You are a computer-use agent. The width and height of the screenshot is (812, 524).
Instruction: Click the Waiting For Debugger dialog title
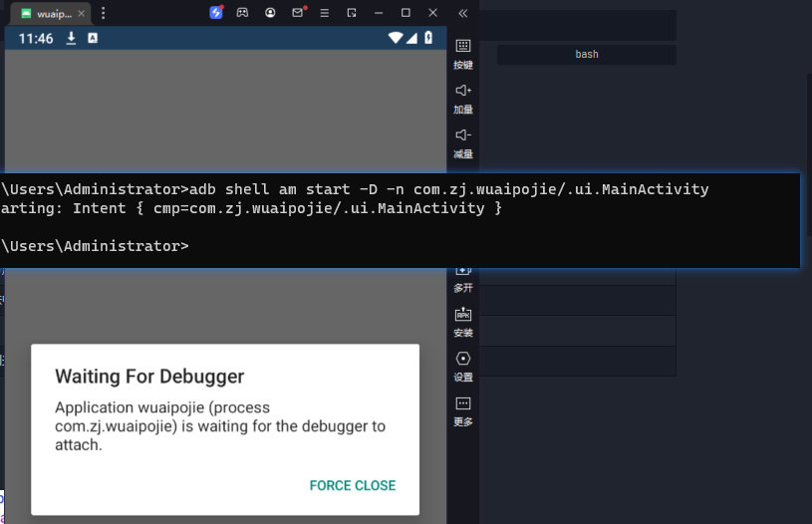(149, 377)
